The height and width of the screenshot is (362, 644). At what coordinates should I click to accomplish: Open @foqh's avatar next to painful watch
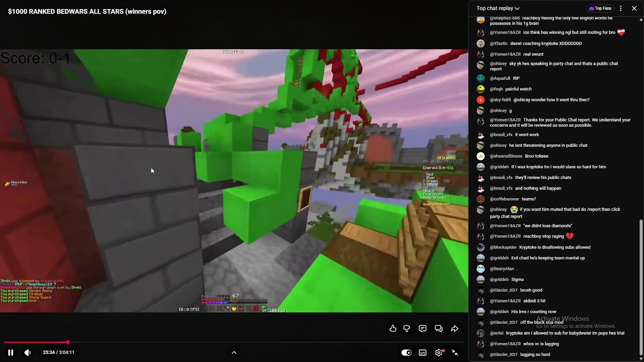pyautogui.click(x=480, y=89)
